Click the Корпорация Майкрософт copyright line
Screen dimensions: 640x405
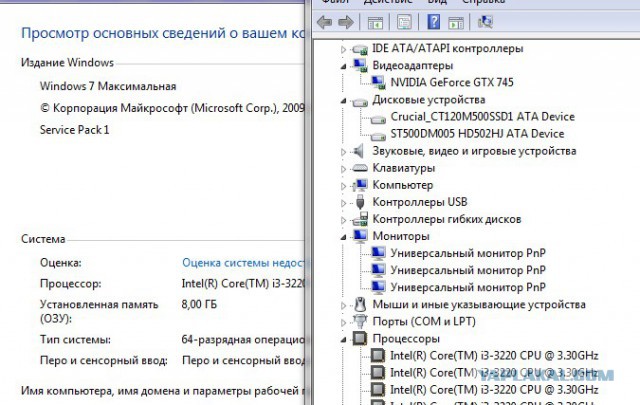[x=172, y=108]
